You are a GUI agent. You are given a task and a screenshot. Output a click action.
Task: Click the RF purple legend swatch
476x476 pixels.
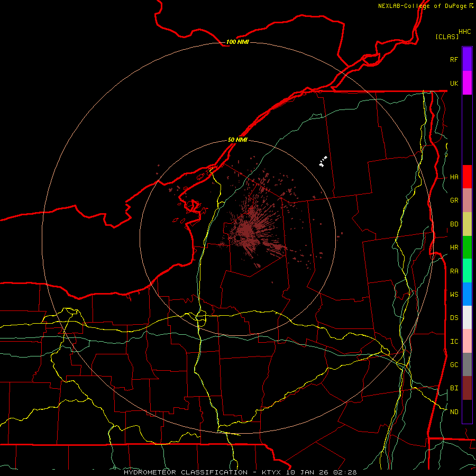[467, 59]
